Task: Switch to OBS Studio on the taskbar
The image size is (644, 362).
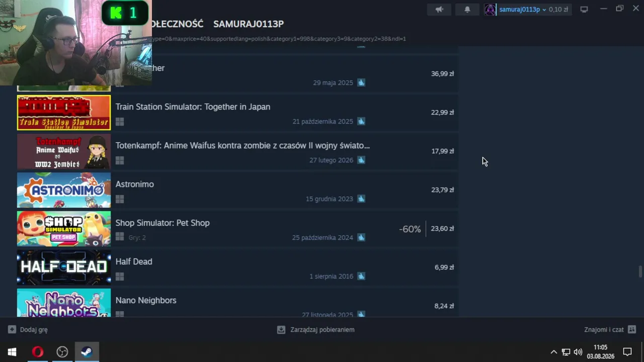Action: pos(62,352)
